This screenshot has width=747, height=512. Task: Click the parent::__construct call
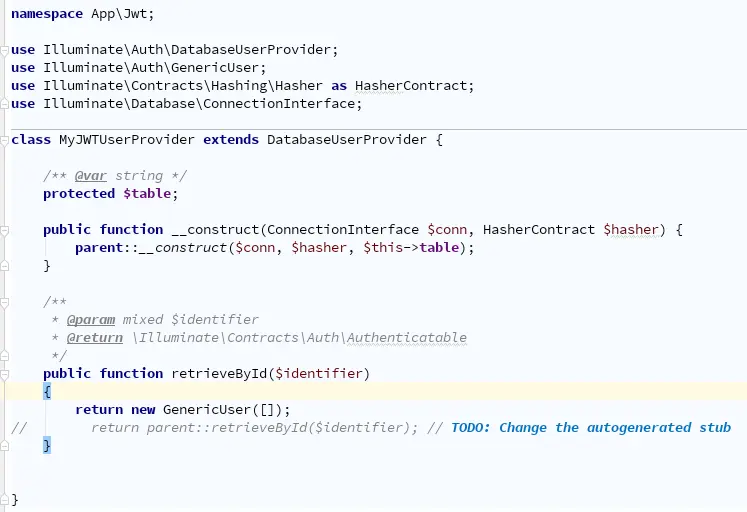point(150,247)
